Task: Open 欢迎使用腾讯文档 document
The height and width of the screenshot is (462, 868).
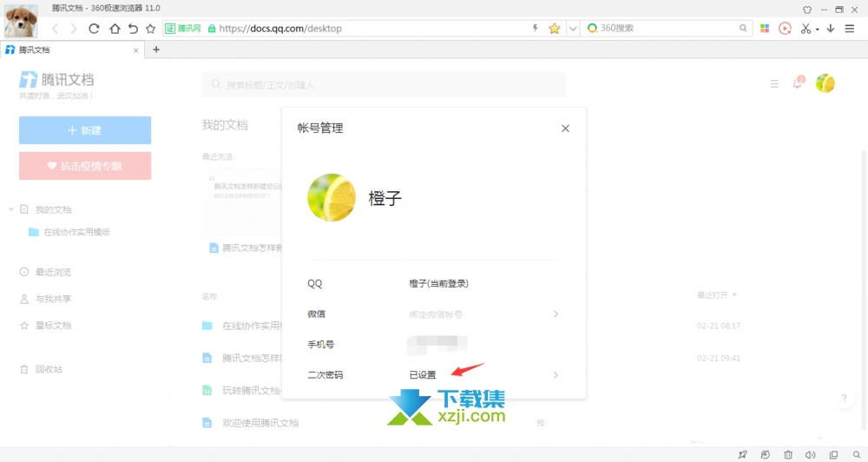Action: [260, 423]
